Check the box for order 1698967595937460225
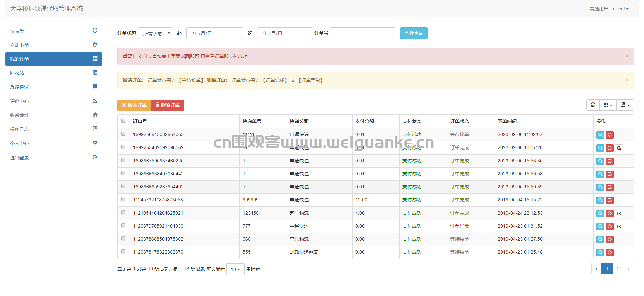The image size is (644, 296). pyautogui.click(x=123, y=160)
